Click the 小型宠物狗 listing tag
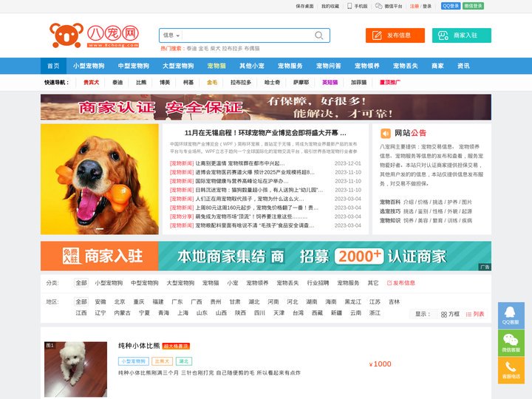The image size is (532, 399). [133, 361]
